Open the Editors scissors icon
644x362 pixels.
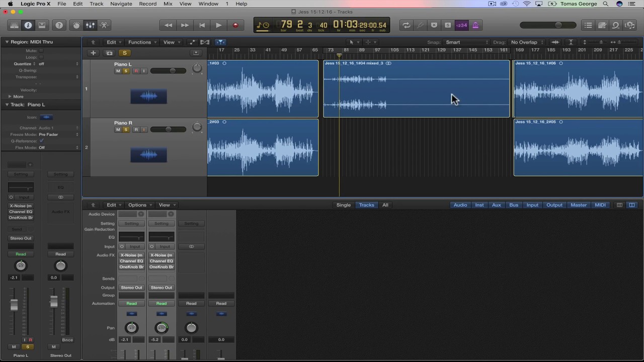click(x=104, y=25)
